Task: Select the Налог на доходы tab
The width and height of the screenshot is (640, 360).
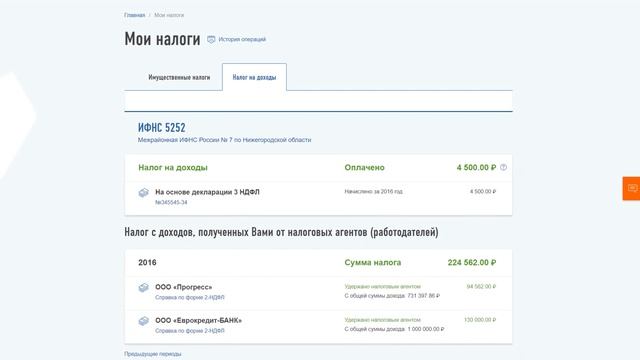Action: [x=254, y=77]
